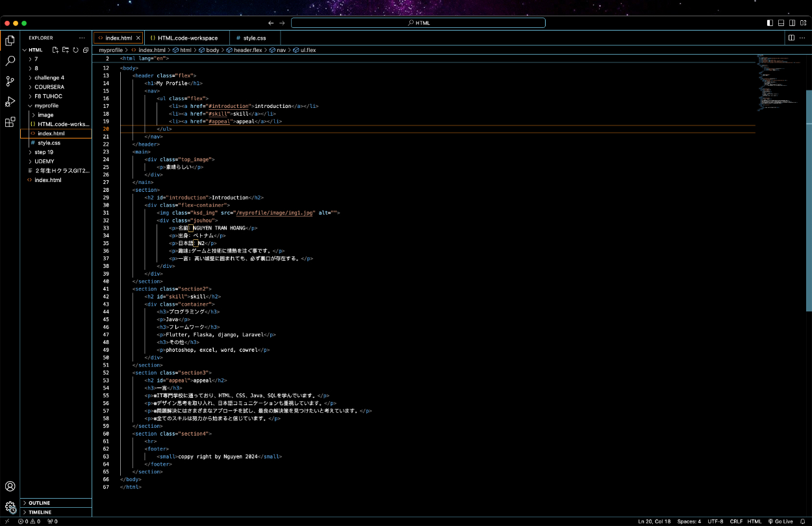
Task: Switch to the HTML.code-workspace tab
Action: pos(187,38)
